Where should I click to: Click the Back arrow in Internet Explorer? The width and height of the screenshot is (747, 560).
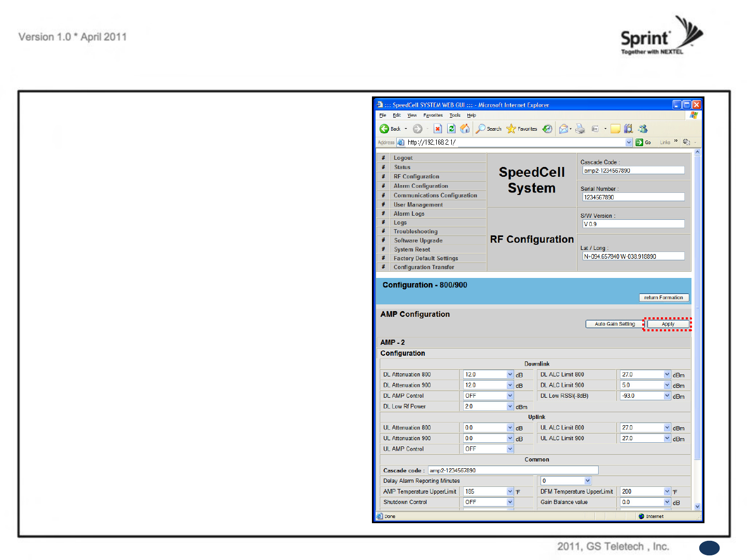pyautogui.click(x=384, y=129)
